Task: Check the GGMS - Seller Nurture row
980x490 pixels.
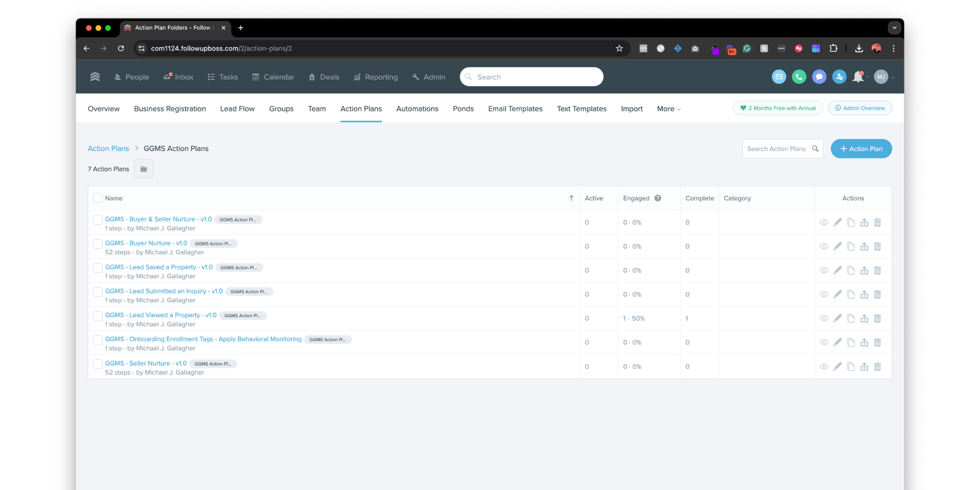Action: (x=98, y=364)
